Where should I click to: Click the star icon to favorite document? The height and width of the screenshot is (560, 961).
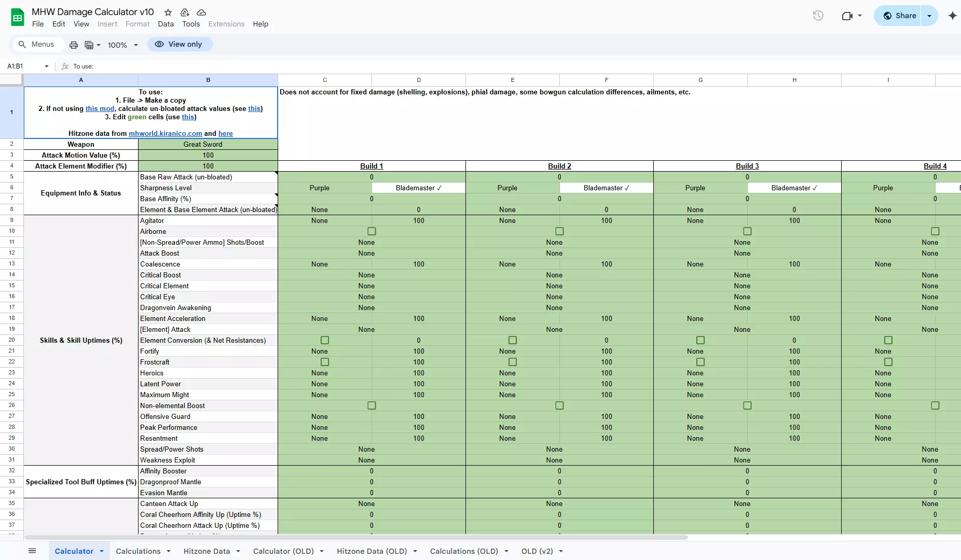(x=168, y=12)
